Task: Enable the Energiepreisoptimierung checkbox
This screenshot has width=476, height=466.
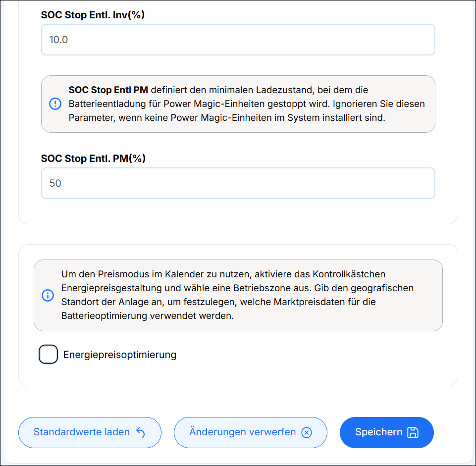Action: [48, 354]
